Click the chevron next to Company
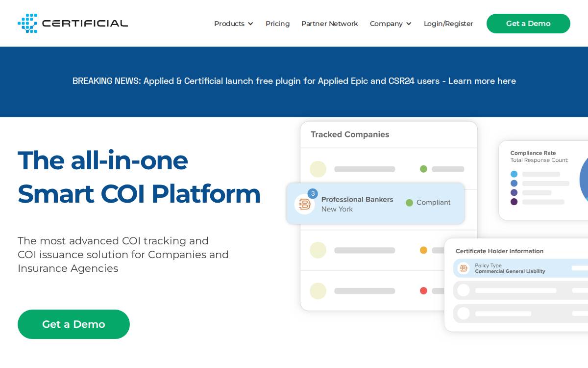Image resolution: width=588 pixels, height=368 pixels. coord(409,24)
